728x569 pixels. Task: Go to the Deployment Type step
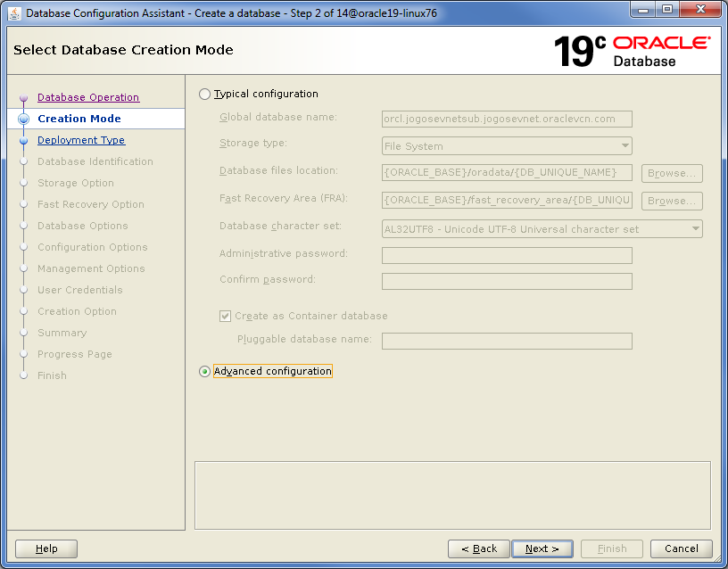tap(81, 140)
